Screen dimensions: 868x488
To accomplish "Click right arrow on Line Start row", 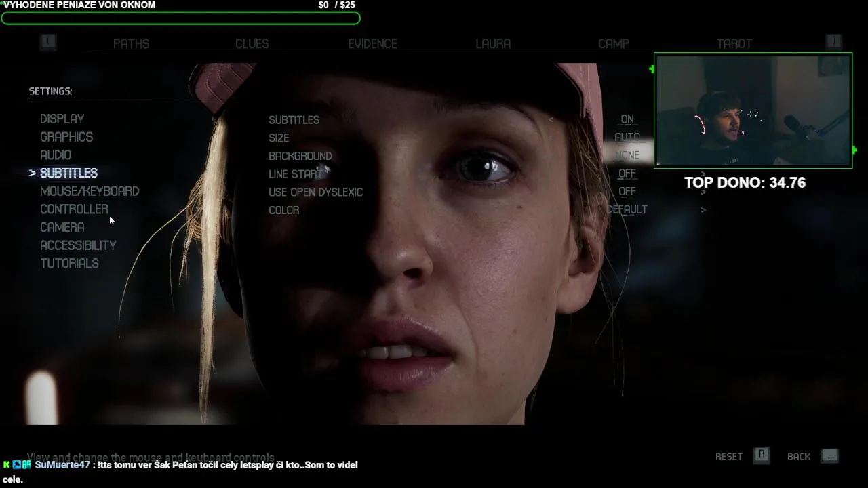I will [x=703, y=174].
